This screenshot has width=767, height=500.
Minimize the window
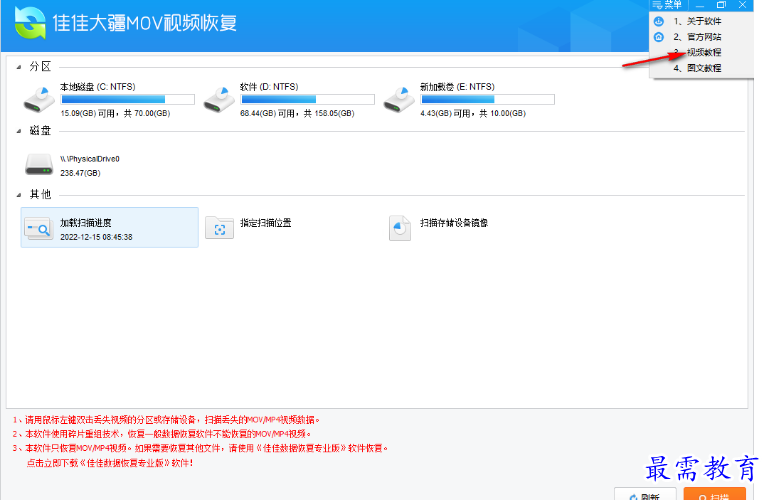click(700, 5)
